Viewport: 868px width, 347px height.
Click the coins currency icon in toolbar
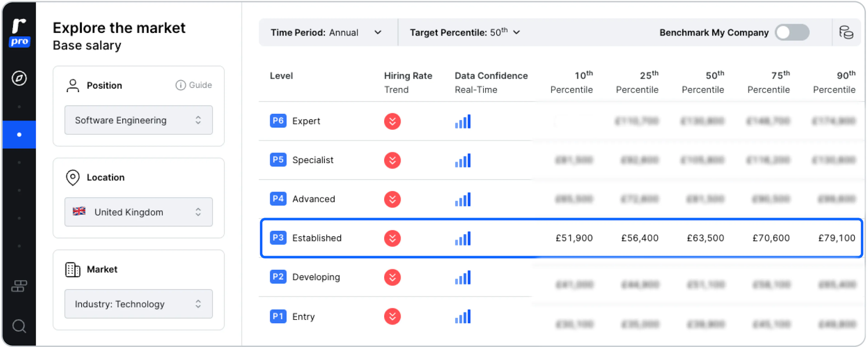(x=846, y=32)
